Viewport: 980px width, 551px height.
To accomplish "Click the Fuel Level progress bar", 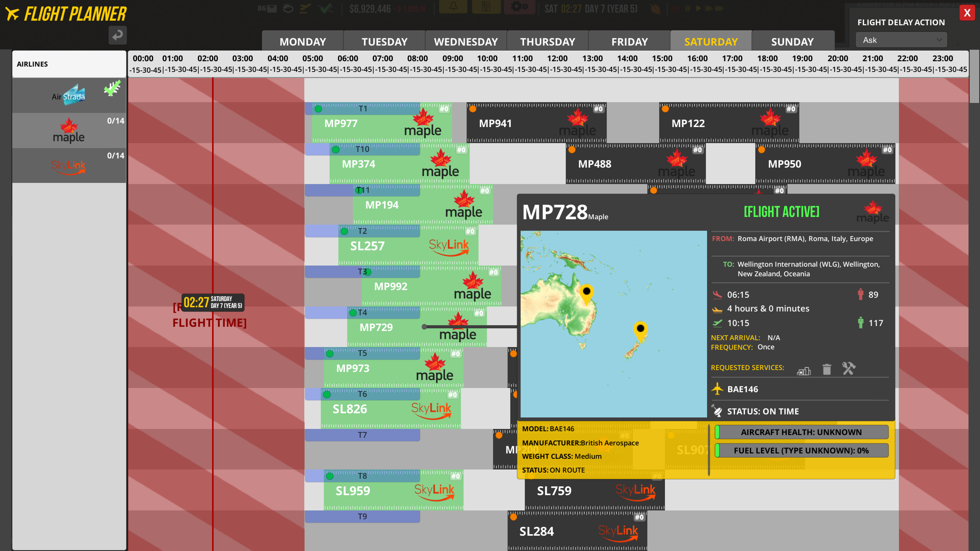I will click(802, 450).
